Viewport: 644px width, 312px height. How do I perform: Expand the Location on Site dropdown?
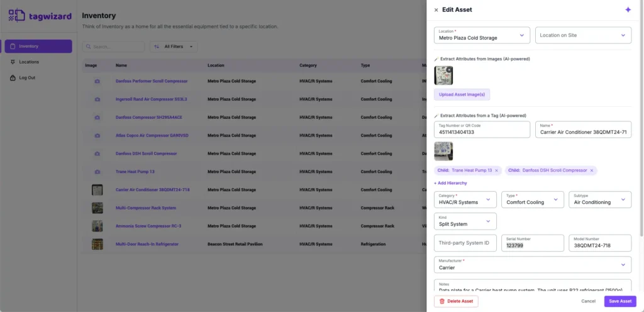click(x=583, y=35)
